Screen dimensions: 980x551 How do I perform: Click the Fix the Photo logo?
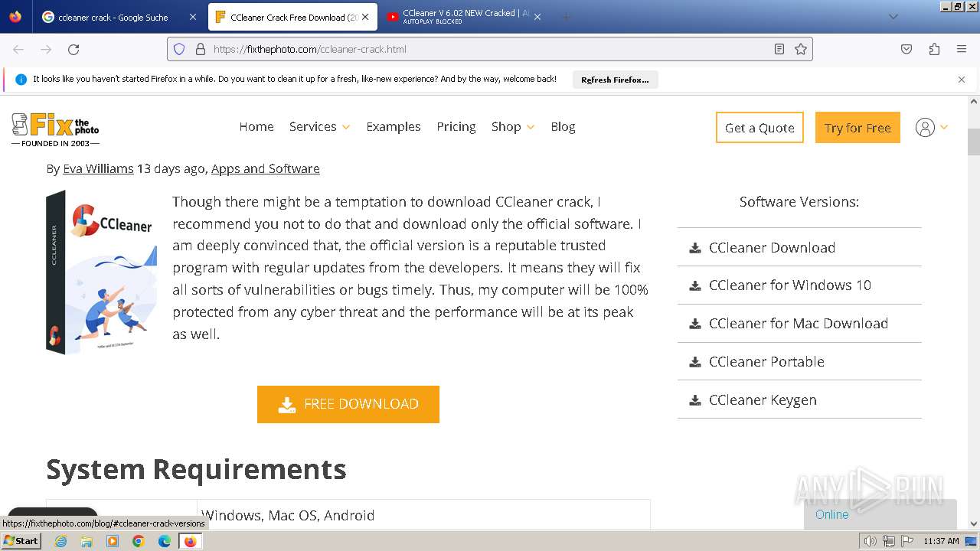pos(55,129)
